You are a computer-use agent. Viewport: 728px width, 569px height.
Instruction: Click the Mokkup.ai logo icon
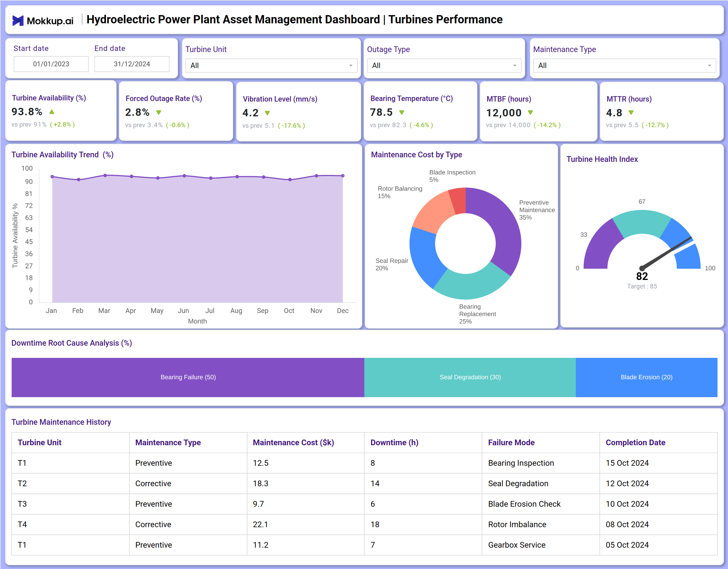pyautogui.click(x=18, y=21)
